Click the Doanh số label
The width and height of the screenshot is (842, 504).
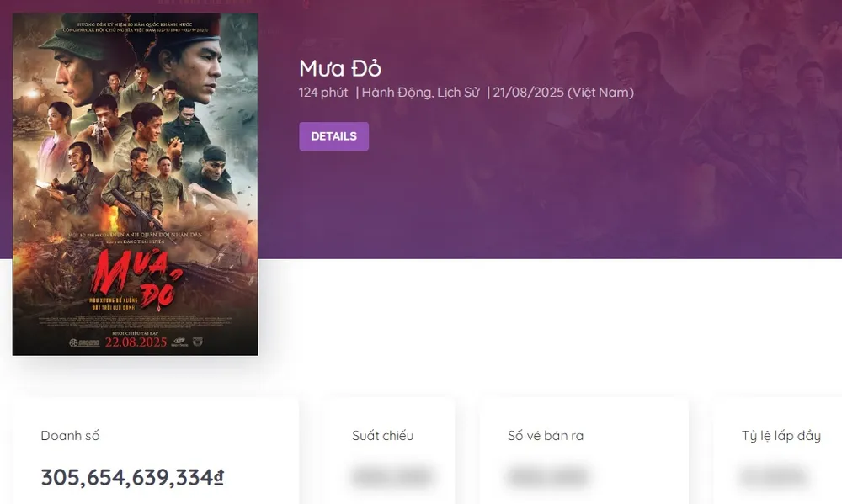[70, 436]
